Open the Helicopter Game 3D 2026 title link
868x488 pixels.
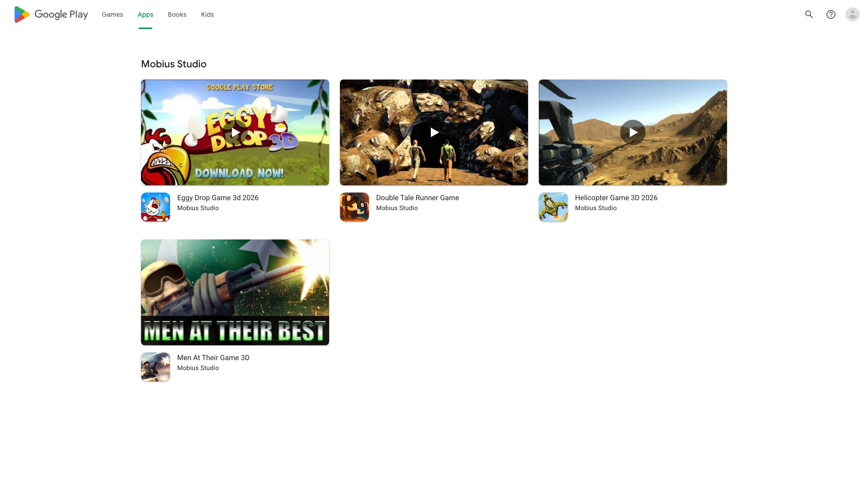(x=616, y=198)
